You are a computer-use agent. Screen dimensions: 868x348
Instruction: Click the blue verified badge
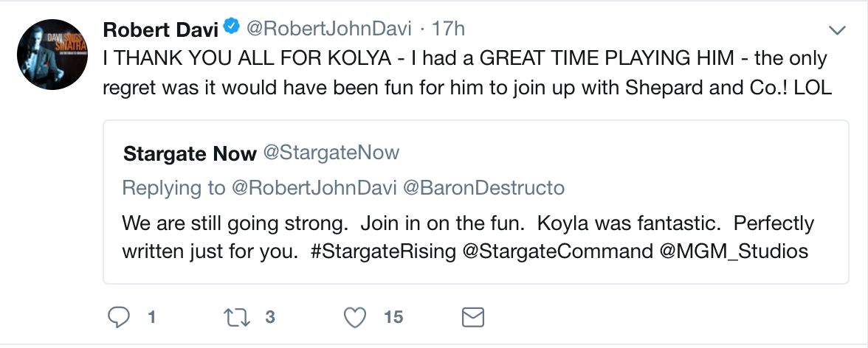tap(231, 29)
